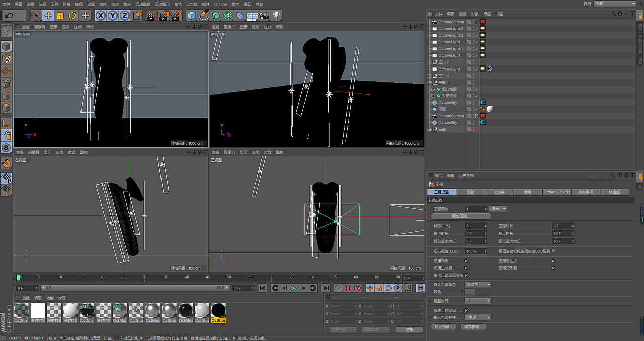Jump to timeline end
Image resolution: width=644 pixels, height=341 pixels.
coord(326,288)
